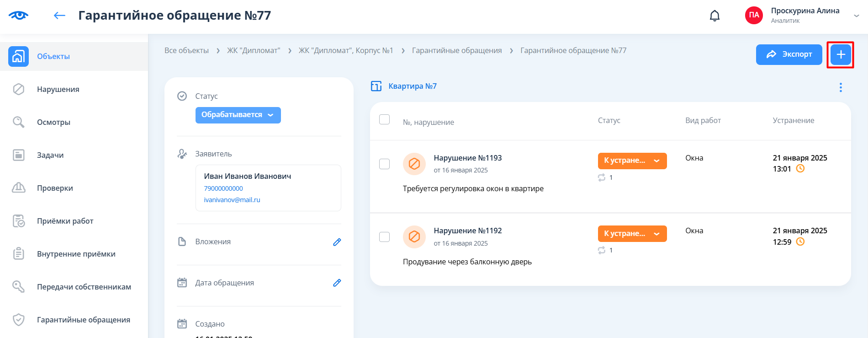Click the notification bell icon
Screen dimensions: 868x338
[x=715, y=16]
